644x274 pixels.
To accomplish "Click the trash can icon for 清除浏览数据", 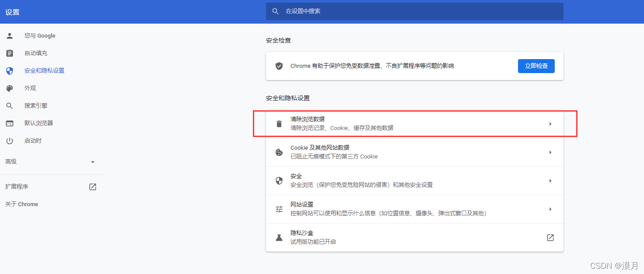I will pyautogui.click(x=279, y=124).
